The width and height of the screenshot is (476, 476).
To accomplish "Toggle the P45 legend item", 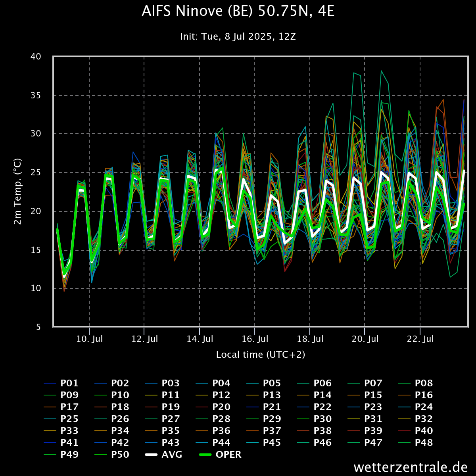I will (264, 443).
